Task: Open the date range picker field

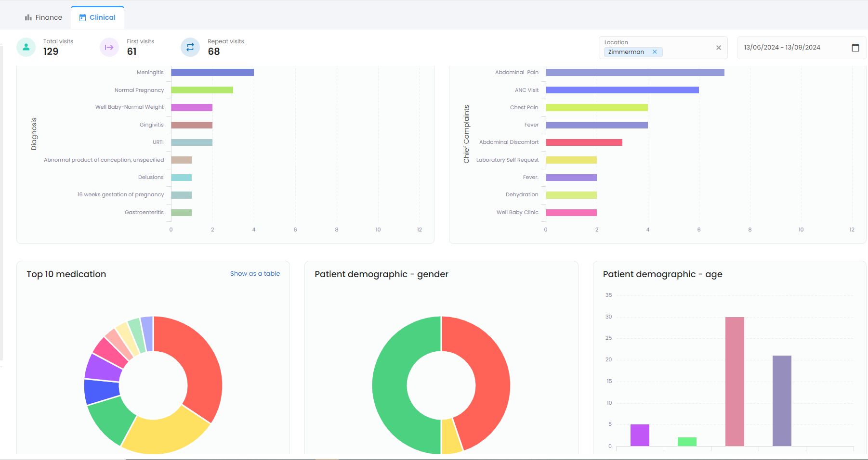Action: pos(795,48)
